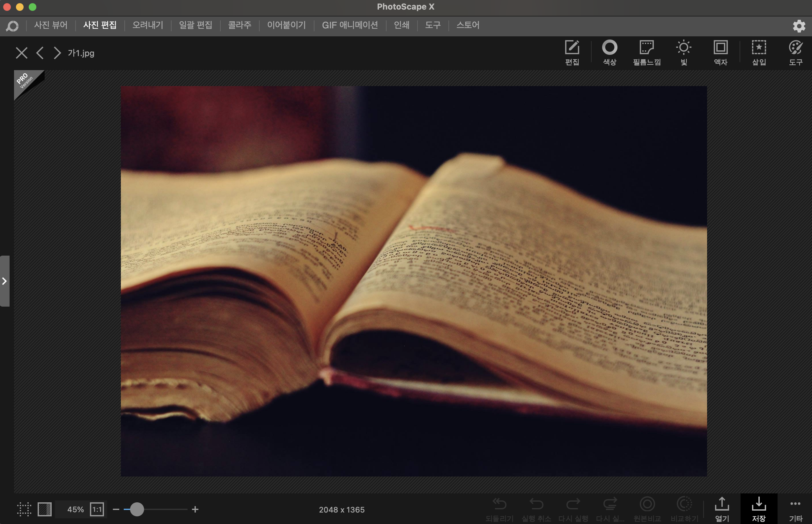Viewport: 812px width, 524px height.
Task: Open the 기타 more options menu
Action: pyautogui.click(x=795, y=508)
